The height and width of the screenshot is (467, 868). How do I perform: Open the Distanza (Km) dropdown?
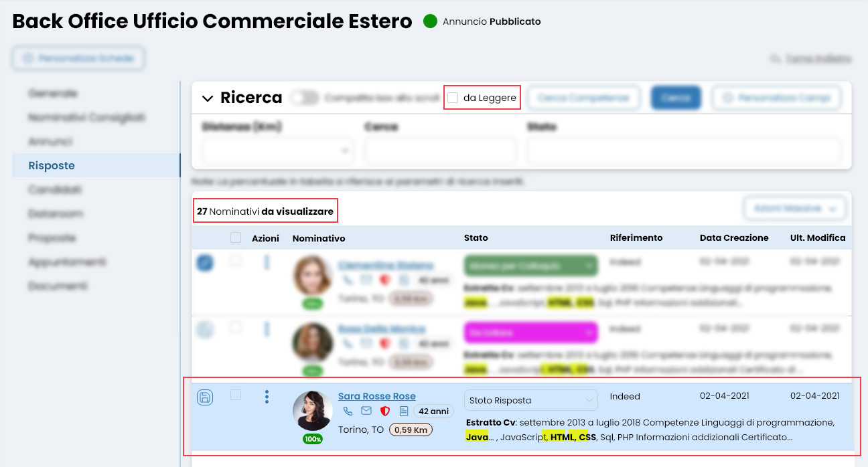(277, 150)
